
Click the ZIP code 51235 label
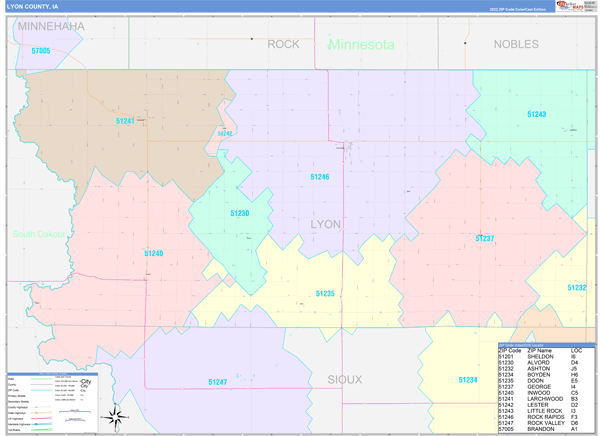[325, 294]
